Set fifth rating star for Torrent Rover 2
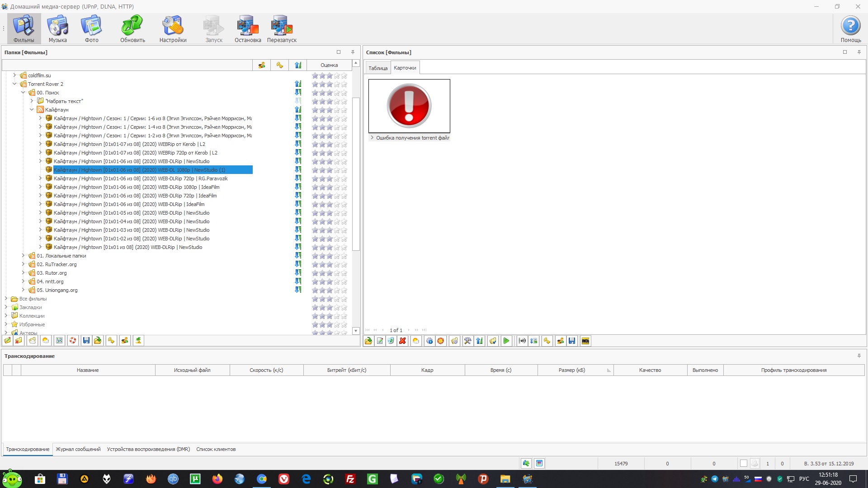The height and width of the screenshot is (488, 868). 344,84
